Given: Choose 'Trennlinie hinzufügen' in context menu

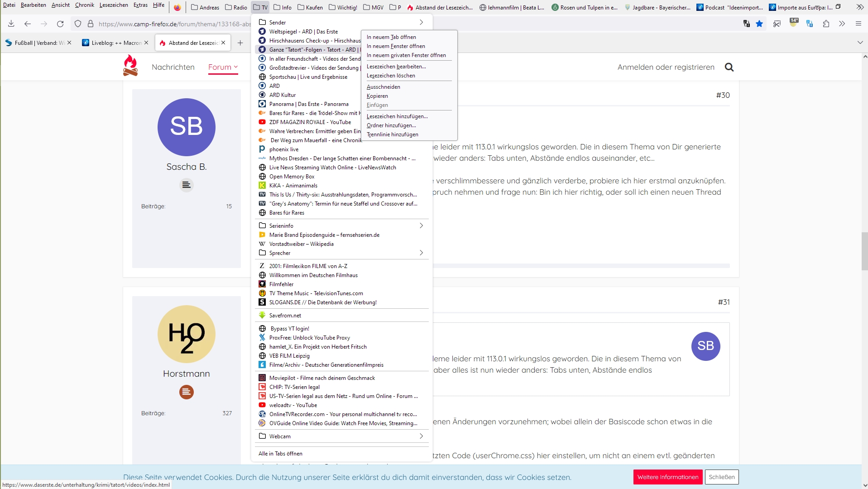Looking at the screenshot, I should tap(409, 134).
